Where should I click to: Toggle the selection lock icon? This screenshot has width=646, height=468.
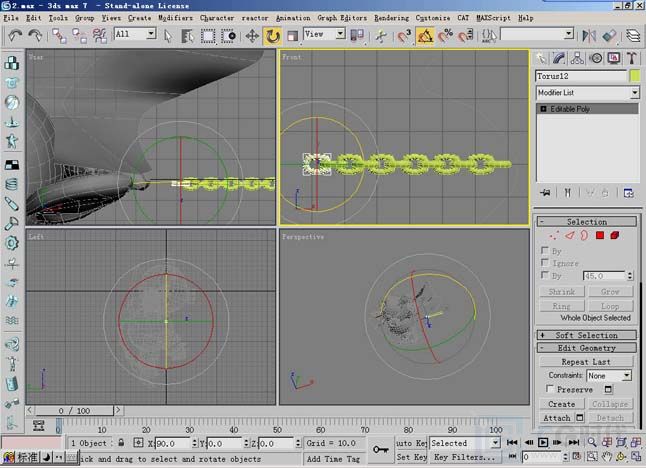click(121, 443)
